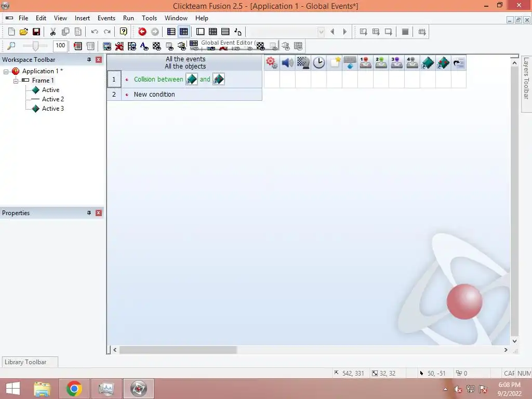Toggle the checkerboard eye filter icon
The height and width of the screenshot is (399, 532).
pos(157,46)
